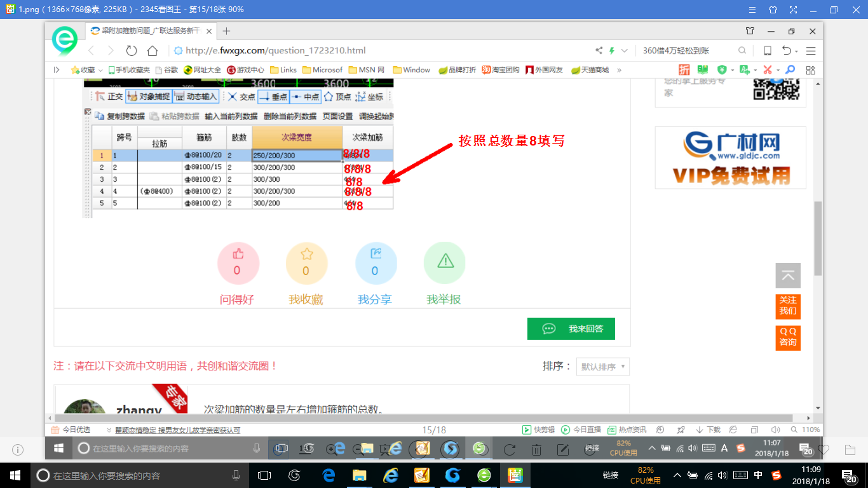
Task: Toggle 垂点 perpendicular snap
Action: pos(273,97)
